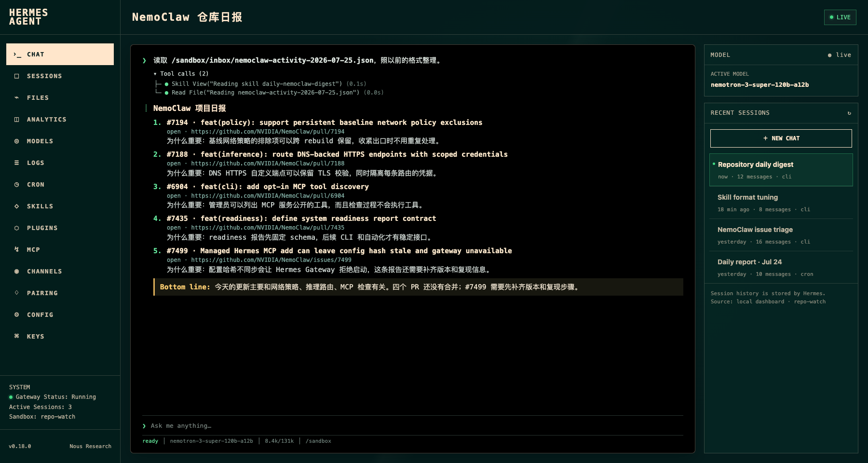
Task: Open the pull/7435 GitHub link
Action: click(x=268, y=228)
